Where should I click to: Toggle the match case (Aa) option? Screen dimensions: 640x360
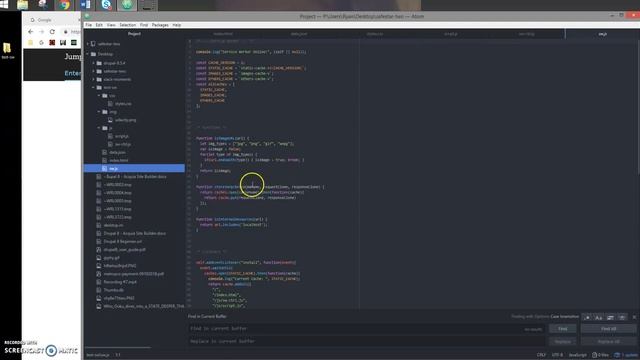point(599,317)
